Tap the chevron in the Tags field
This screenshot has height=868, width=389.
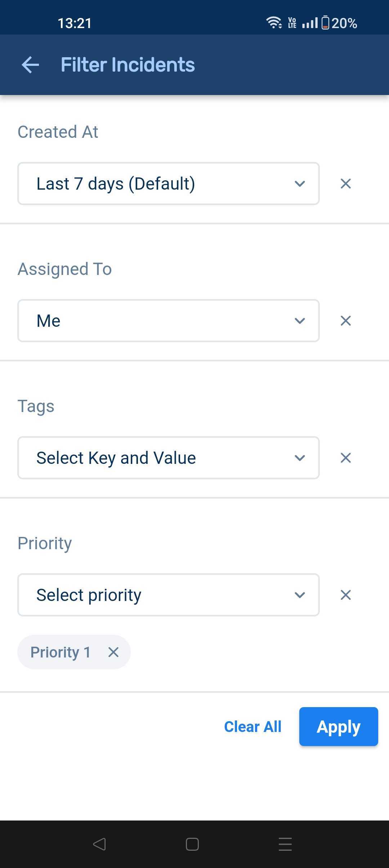[x=300, y=458]
